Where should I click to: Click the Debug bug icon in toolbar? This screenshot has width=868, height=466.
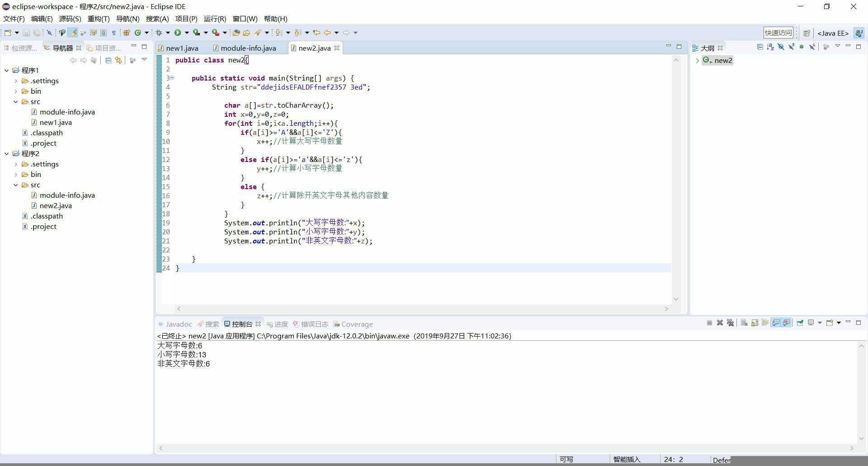click(159, 33)
